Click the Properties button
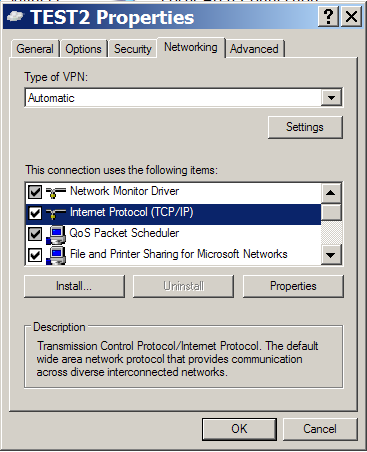367x452 pixels. (x=293, y=286)
